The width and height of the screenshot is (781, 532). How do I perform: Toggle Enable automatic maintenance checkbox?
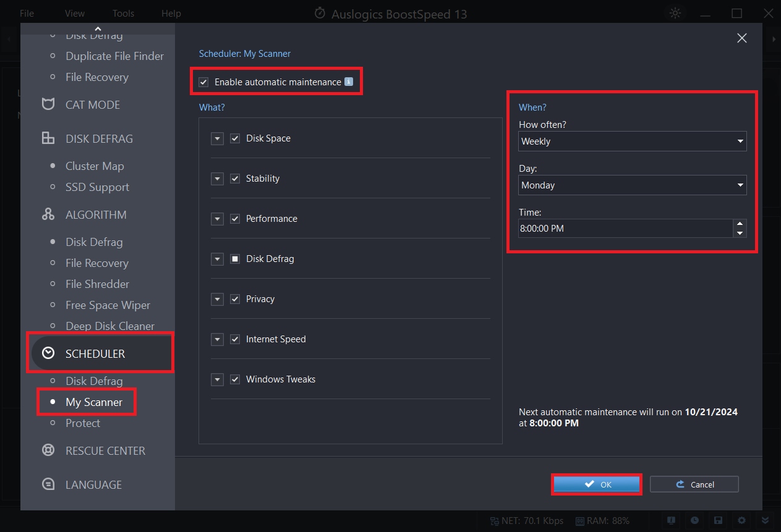(x=203, y=82)
